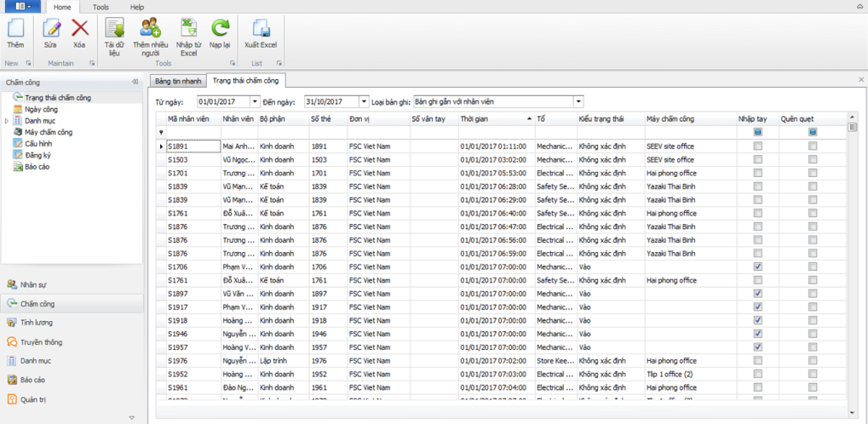Toggle Nhập tay checkbox for S1891 row
Screen dimensions: 868x424
[757, 146]
